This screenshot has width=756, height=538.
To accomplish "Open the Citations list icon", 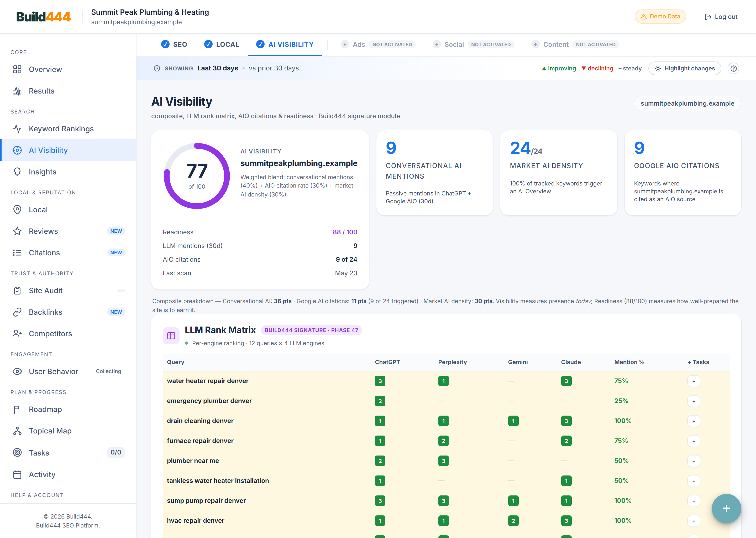I will point(17,252).
